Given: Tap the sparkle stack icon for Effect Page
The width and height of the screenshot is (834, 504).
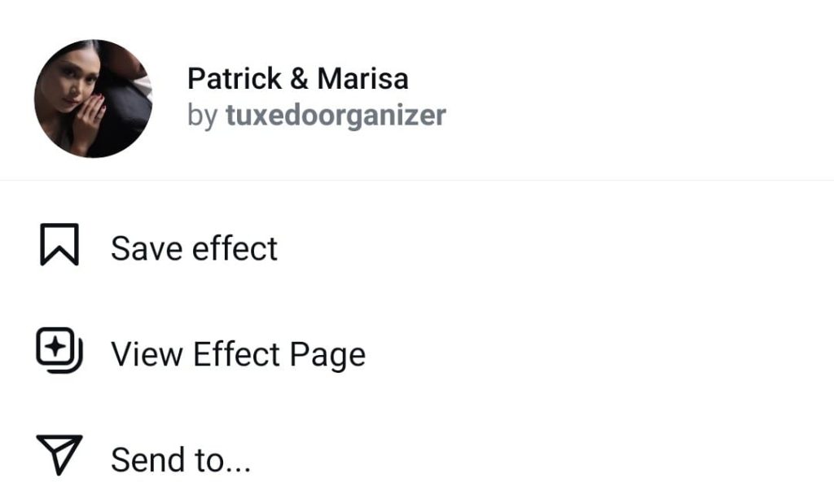Looking at the screenshot, I should pos(59,351).
